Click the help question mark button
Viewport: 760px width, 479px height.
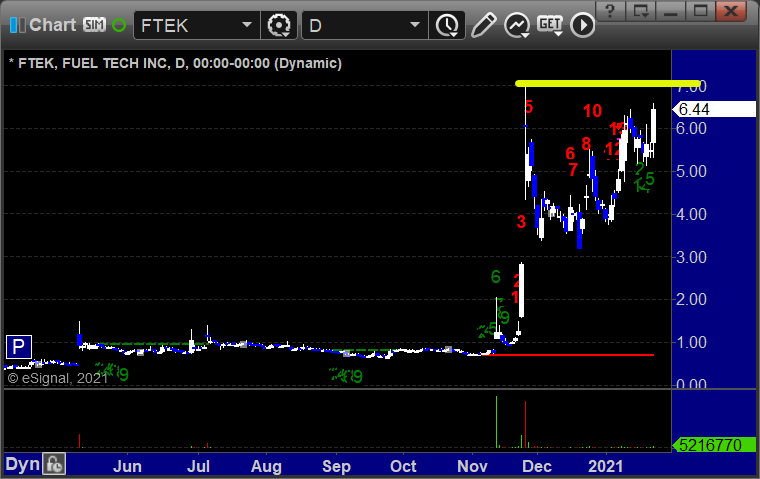(x=610, y=10)
